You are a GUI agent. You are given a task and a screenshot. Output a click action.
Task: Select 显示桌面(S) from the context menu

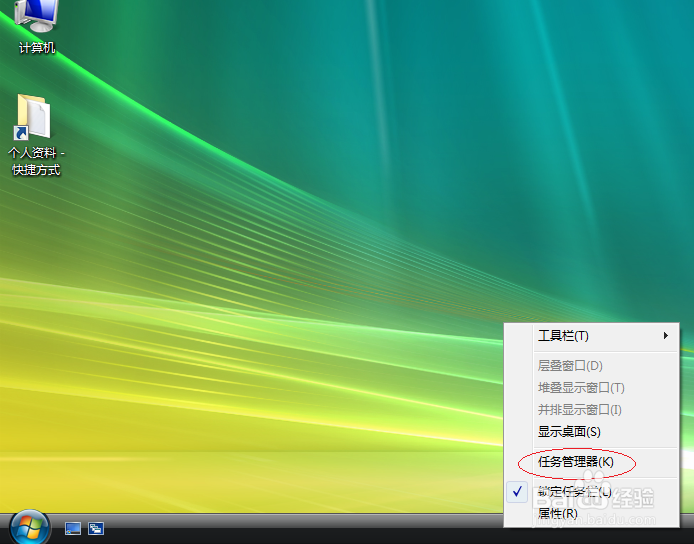tap(591, 432)
